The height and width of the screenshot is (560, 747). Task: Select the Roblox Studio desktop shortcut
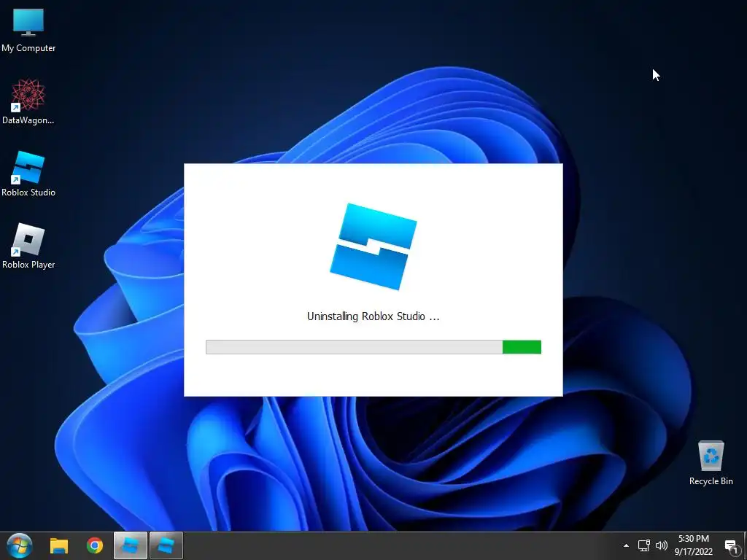pos(28,174)
